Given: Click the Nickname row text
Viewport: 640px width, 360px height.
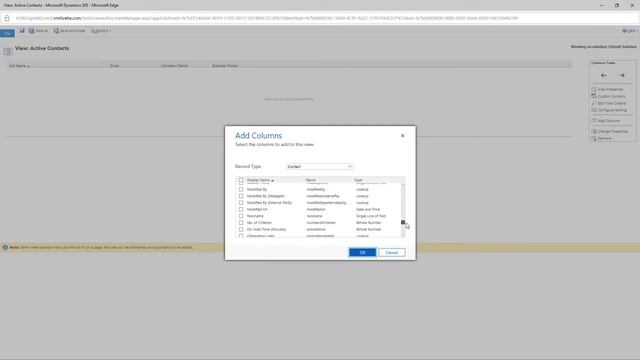Looking at the screenshot, I should (255, 216).
